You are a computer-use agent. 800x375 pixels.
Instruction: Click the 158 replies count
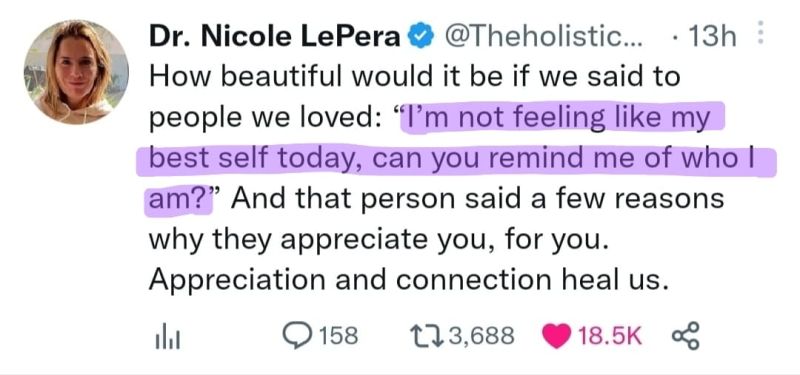[339, 337]
